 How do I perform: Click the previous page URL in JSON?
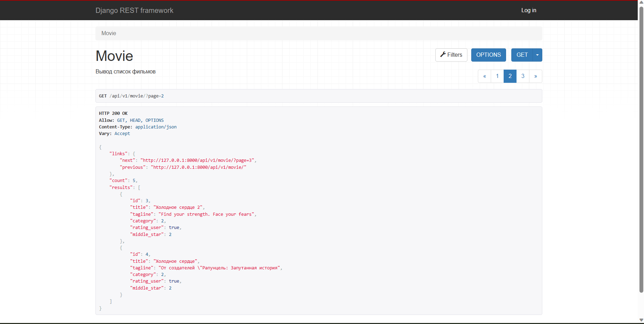tap(198, 167)
